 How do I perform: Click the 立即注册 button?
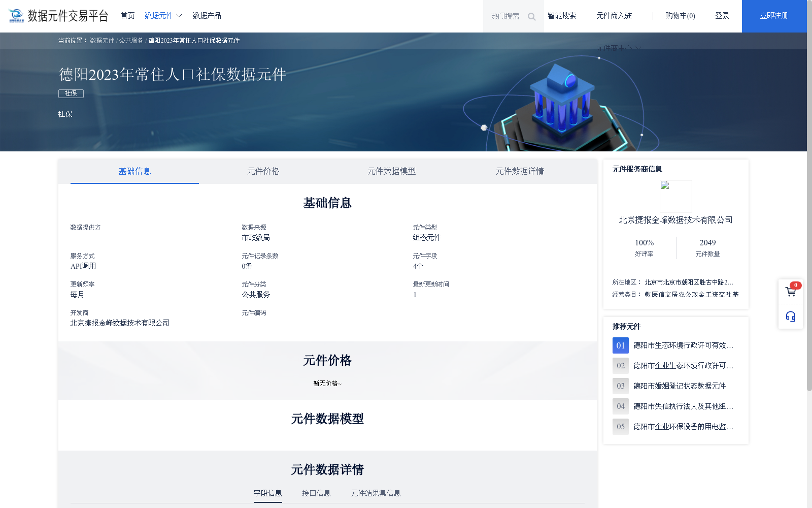tap(774, 16)
